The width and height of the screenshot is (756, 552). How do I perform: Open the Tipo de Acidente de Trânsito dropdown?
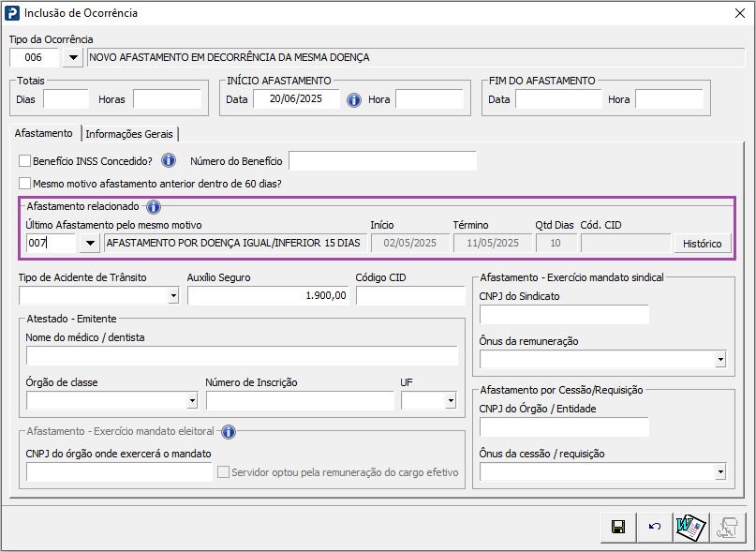click(x=173, y=296)
